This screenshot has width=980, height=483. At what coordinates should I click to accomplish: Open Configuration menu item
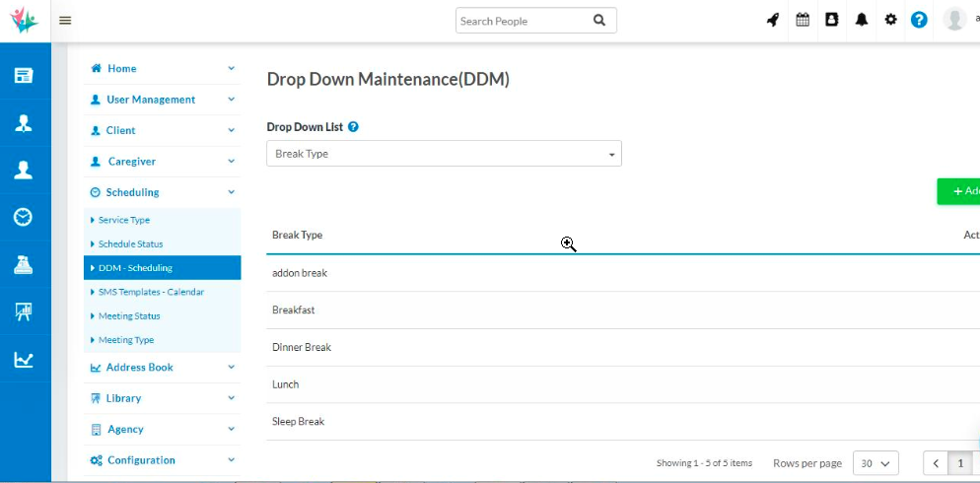[141, 460]
